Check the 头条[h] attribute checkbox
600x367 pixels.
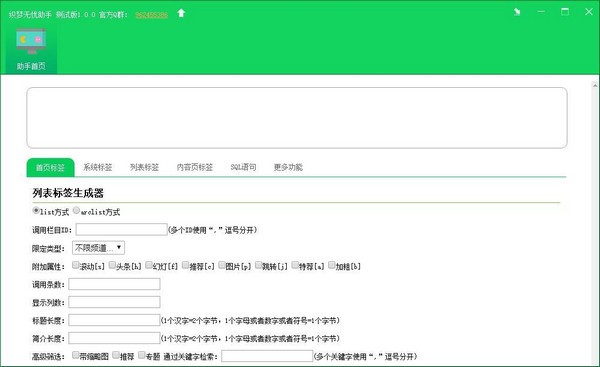(112, 265)
